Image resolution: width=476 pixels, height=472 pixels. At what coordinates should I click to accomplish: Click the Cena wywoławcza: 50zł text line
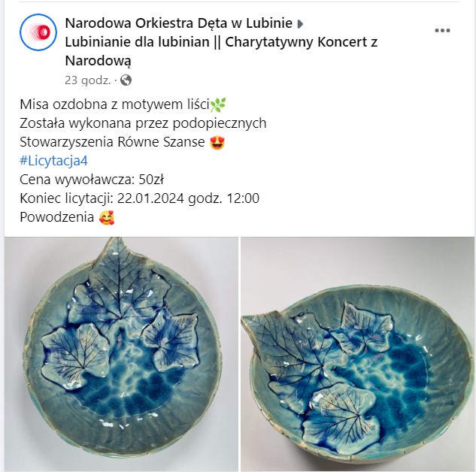coord(92,180)
